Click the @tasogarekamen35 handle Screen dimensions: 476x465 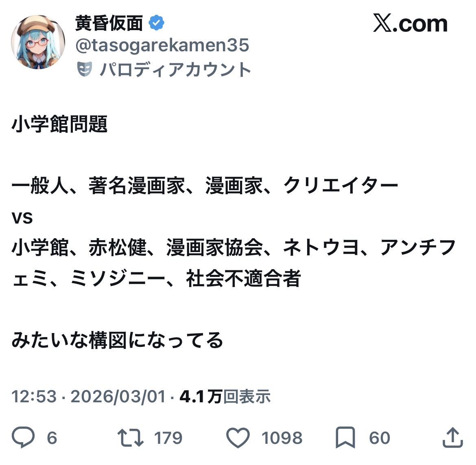click(162, 46)
